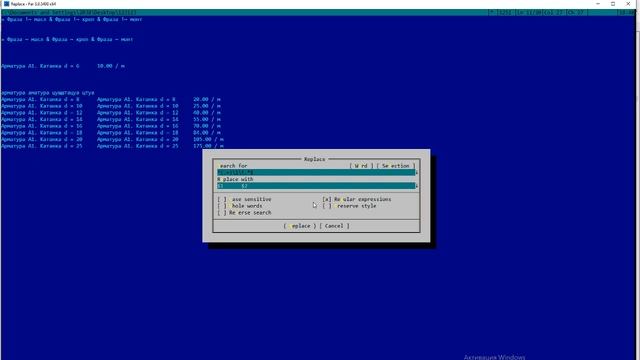
Task: Click the Selection button above Search for
Action: [x=396, y=166]
